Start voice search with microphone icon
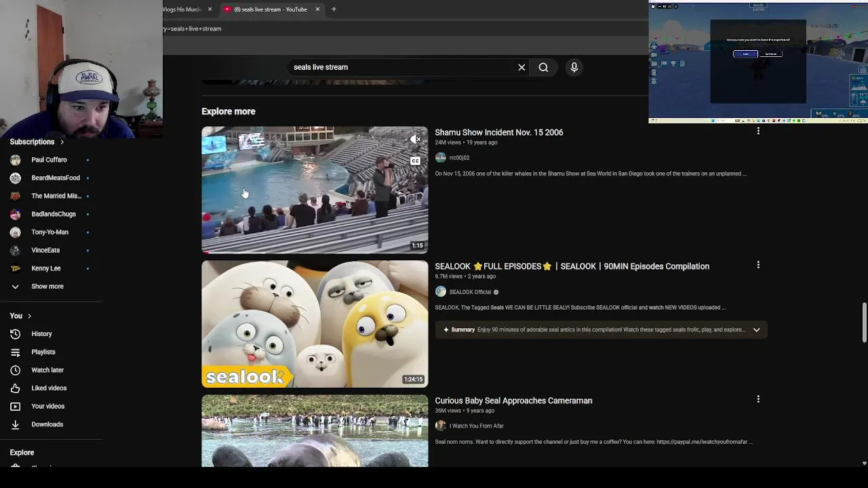Image resolution: width=868 pixels, height=488 pixels. point(574,67)
